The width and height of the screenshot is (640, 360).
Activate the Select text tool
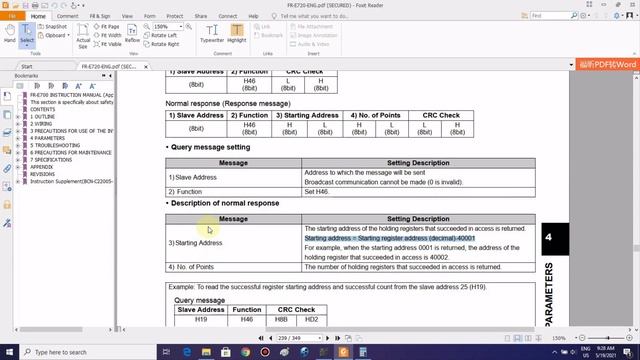(x=27, y=35)
